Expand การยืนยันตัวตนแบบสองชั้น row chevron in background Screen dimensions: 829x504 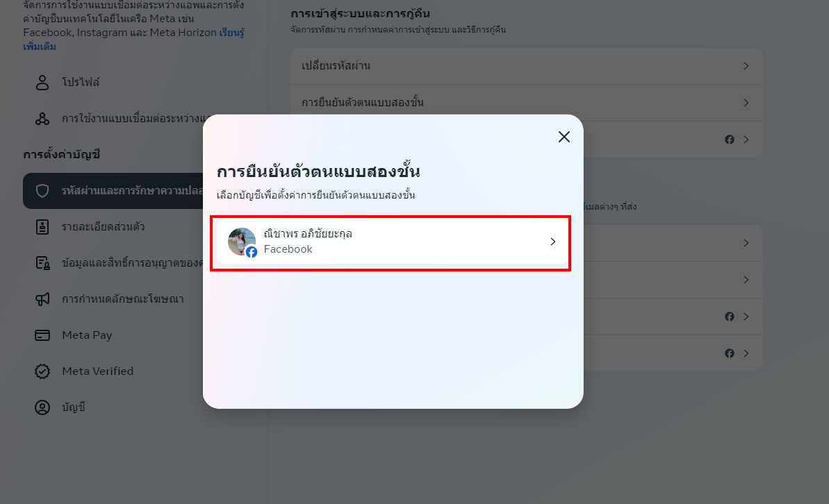pos(746,103)
